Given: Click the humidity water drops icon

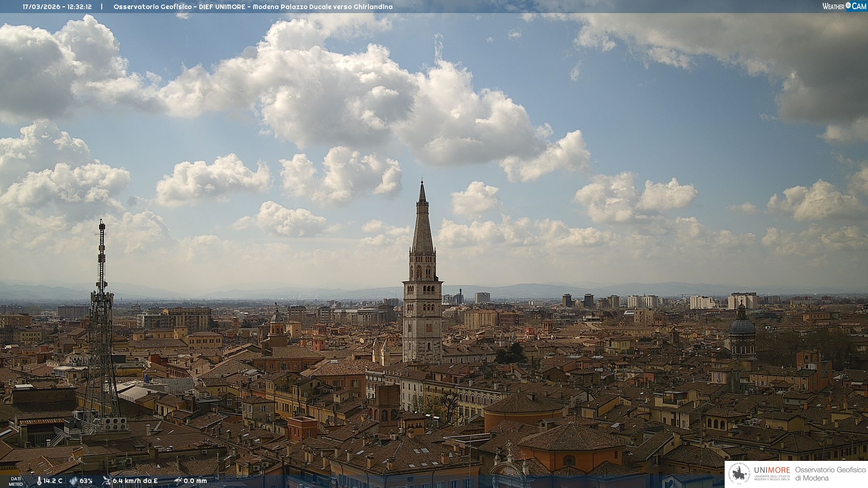Looking at the screenshot, I should (x=73, y=481).
